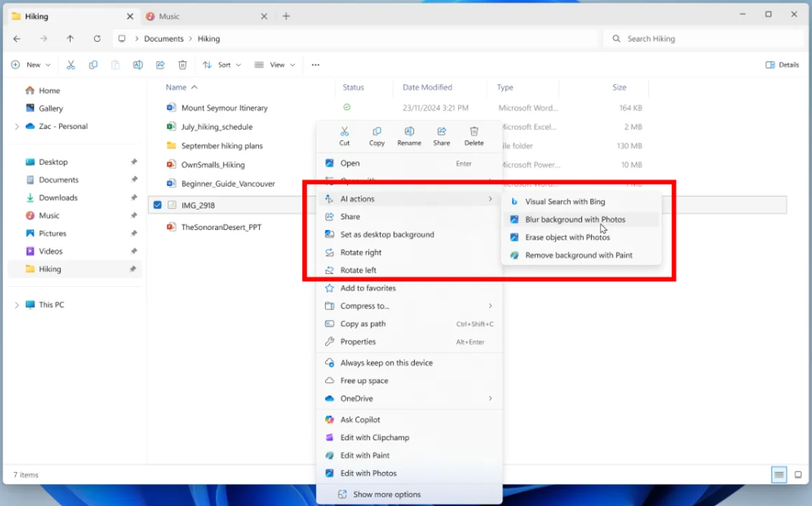Screen dimensions: 812x506
Task: Toggle details layout in the status bar
Action: pos(779,474)
